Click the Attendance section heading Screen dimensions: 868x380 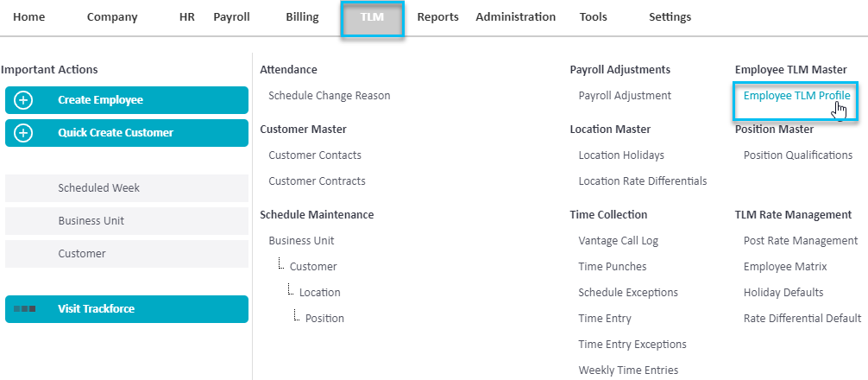click(x=288, y=70)
